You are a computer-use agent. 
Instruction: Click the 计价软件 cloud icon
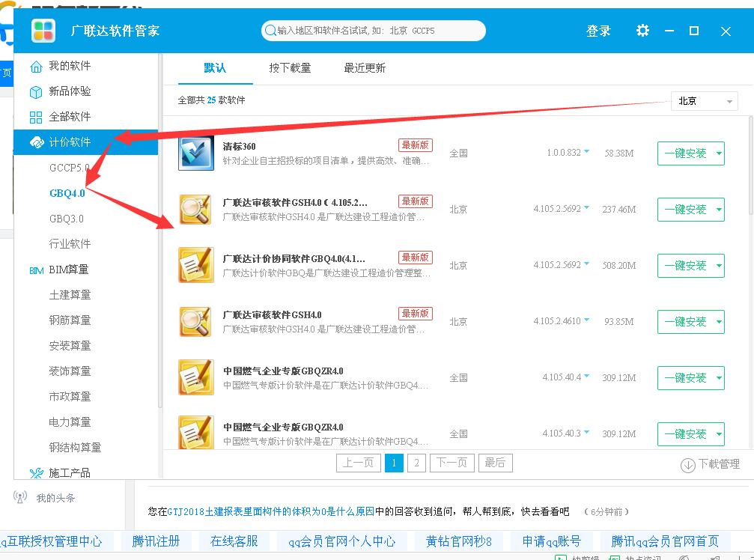click(x=37, y=142)
